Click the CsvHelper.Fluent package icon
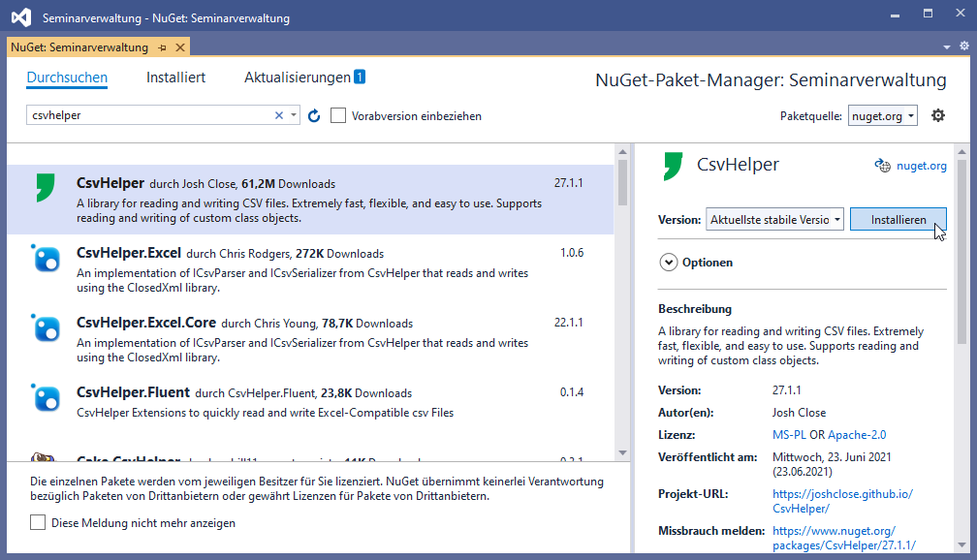This screenshot has height=560, width=977. pos(46,398)
